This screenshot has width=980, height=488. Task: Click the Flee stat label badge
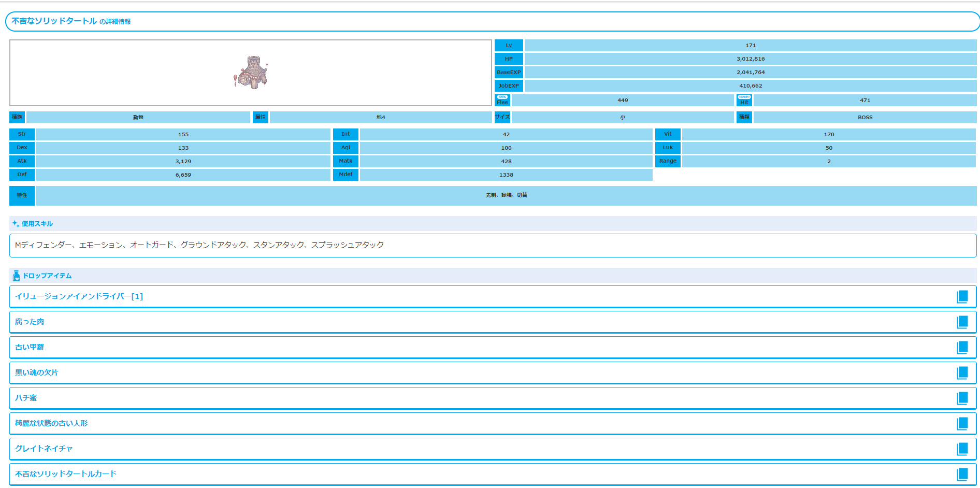(502, 100)
